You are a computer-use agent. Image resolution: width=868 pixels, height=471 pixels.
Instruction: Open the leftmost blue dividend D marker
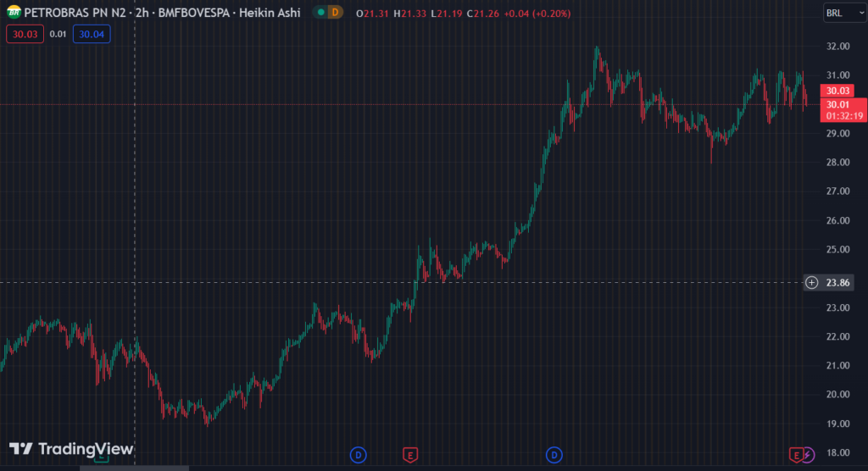click(x=359, y=455)
